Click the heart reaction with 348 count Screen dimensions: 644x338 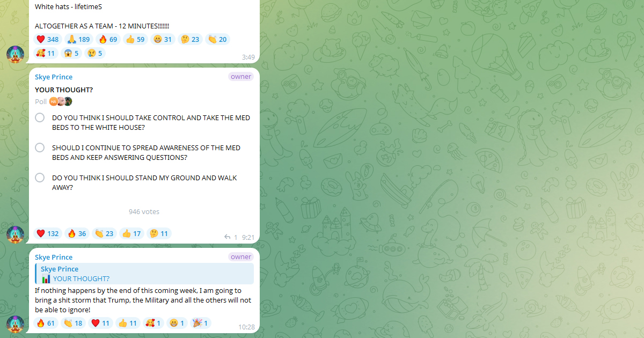pyautogui.click(x=48, y=39)
